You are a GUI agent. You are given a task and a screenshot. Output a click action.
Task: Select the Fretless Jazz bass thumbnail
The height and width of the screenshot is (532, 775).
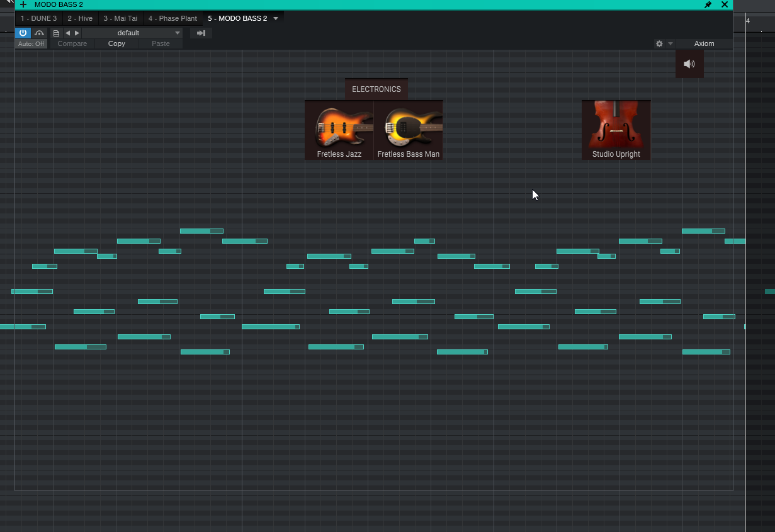339,130
